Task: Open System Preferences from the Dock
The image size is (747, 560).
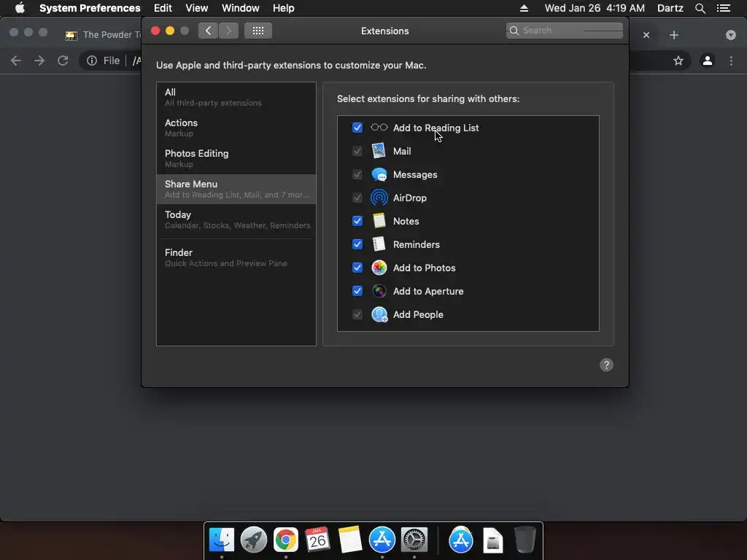Action: 414,540
